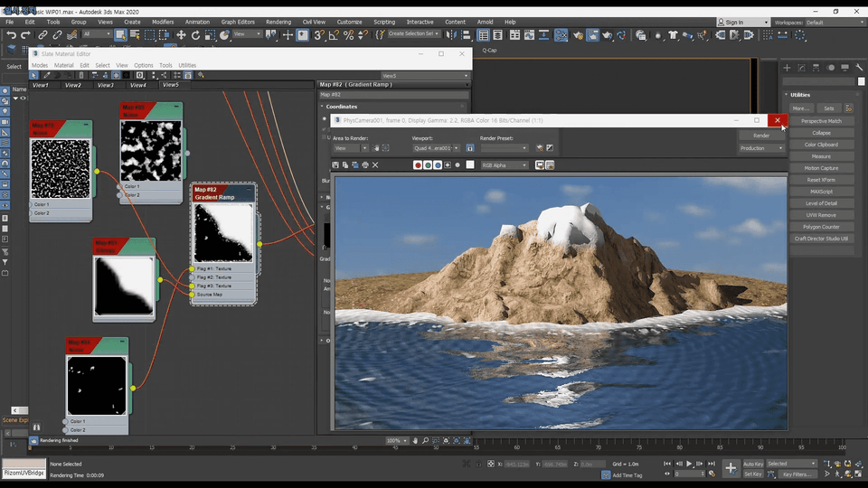Click the Print Image icon in render window

365,165
